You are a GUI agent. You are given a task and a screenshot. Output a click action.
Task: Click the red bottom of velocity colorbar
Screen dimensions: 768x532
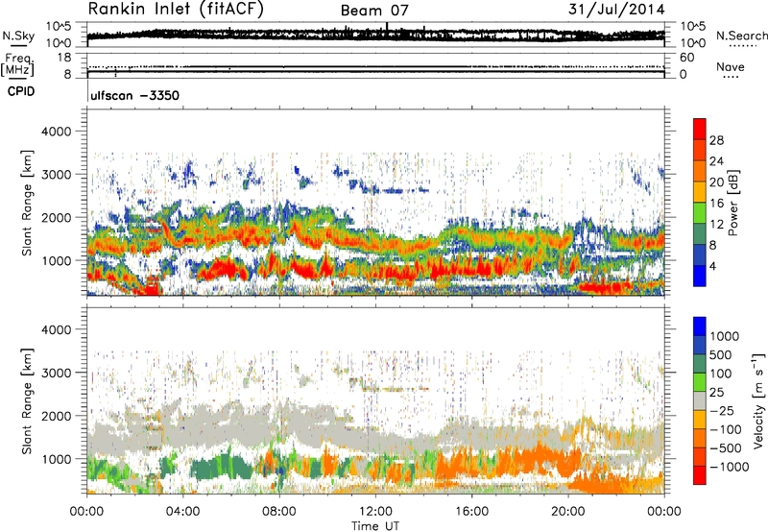click(700, 475)
